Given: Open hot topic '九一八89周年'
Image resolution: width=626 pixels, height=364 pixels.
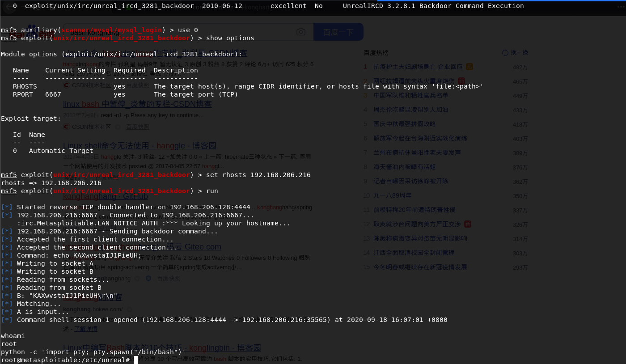Looking at the screenshot, I should 393,195.
